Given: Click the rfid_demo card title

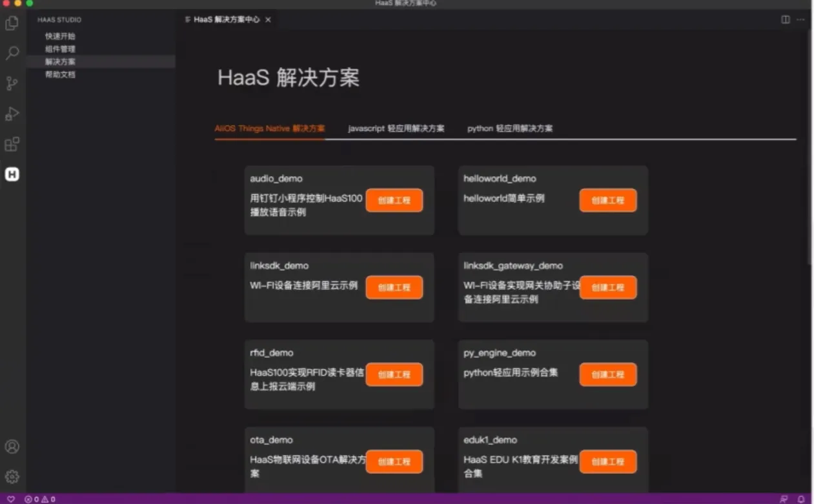Looking at the screenshot, I should (x=272, y=353).
